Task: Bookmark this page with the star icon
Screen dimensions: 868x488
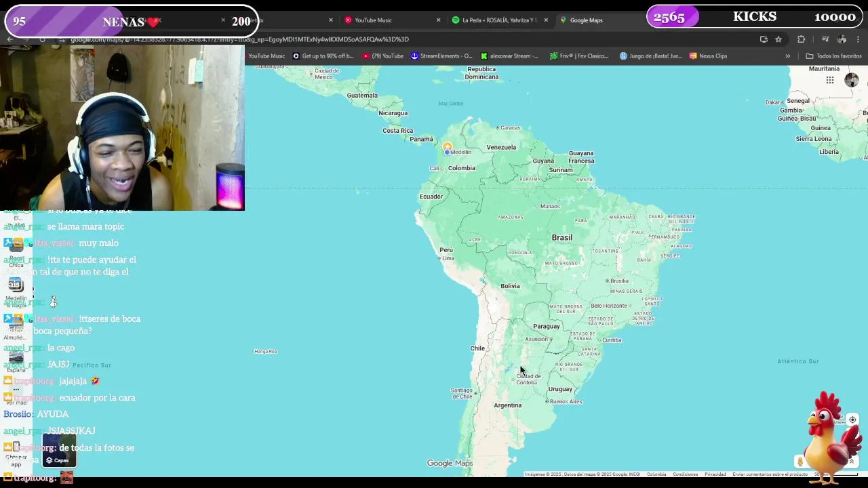Action: [x=778, y=39]
